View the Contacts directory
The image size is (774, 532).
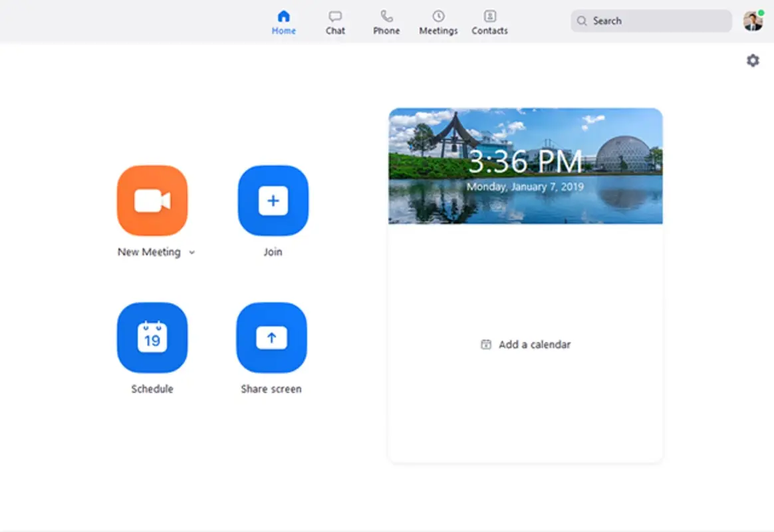coord(489,21)
